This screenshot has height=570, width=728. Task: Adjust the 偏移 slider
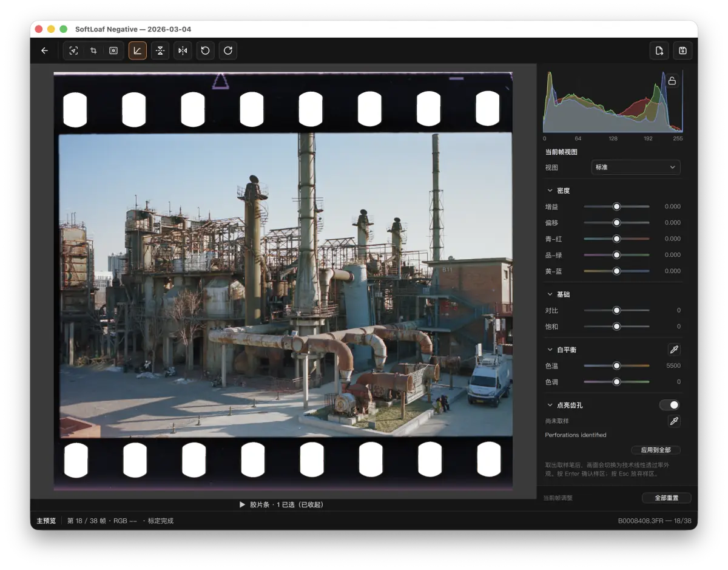(616, 223)
